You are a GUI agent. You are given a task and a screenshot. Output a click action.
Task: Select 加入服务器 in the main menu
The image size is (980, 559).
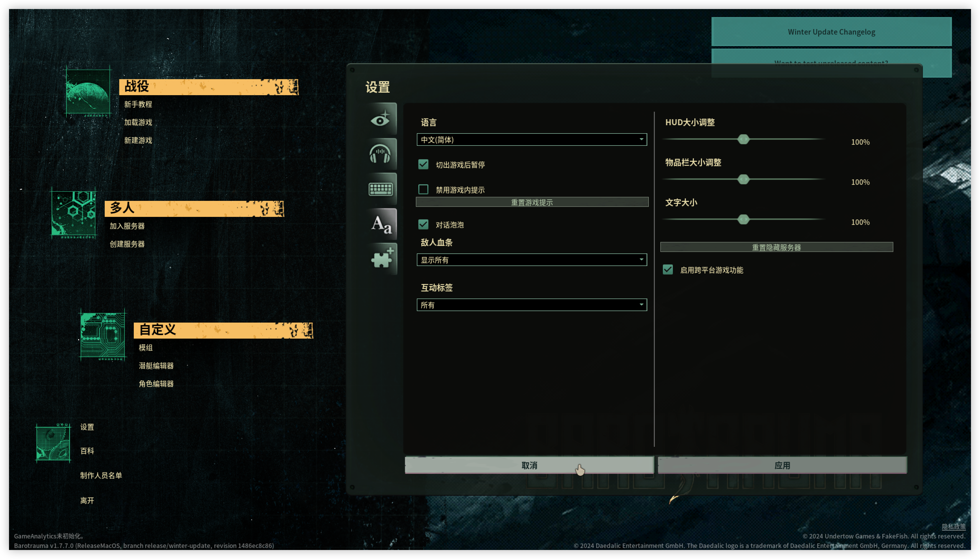[x=127, y=226]
